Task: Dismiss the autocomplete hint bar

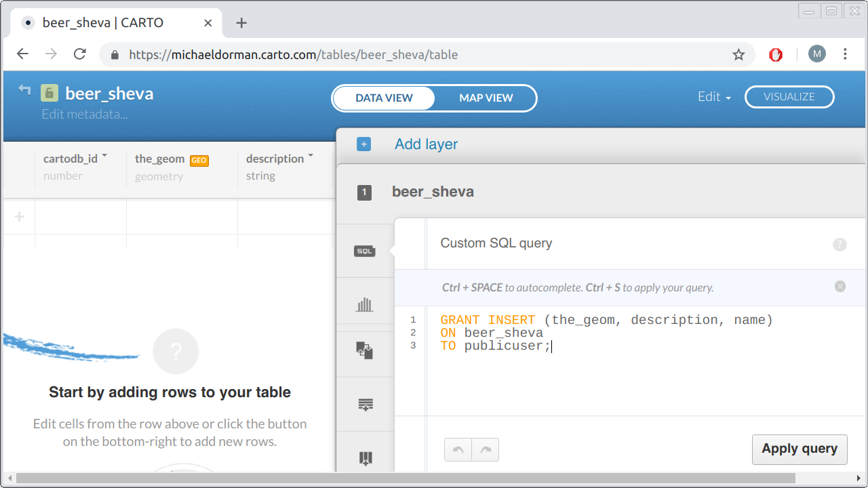Action: [840, 287]
